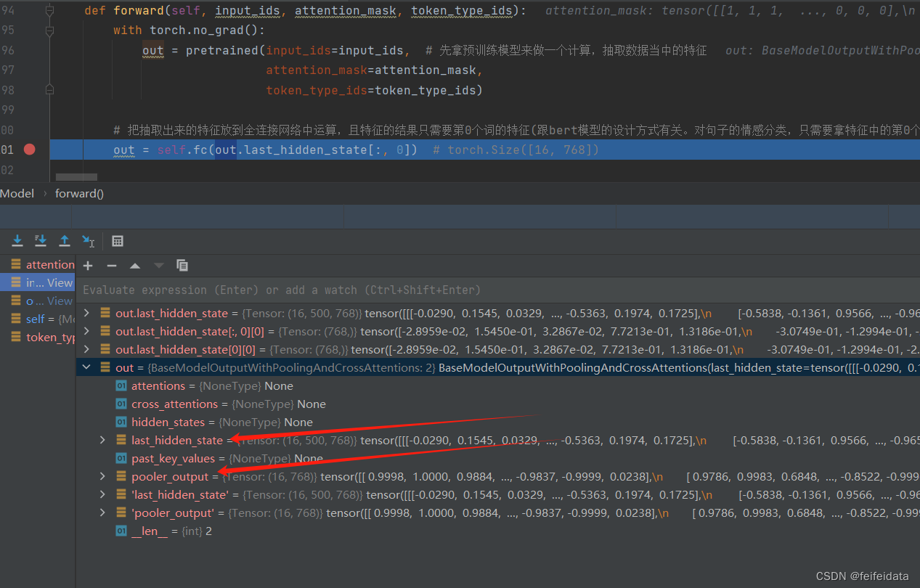Collapse the out BaseModelOutput node
The width and height of the screenshot is (920, 588).
tap(87, 367)
